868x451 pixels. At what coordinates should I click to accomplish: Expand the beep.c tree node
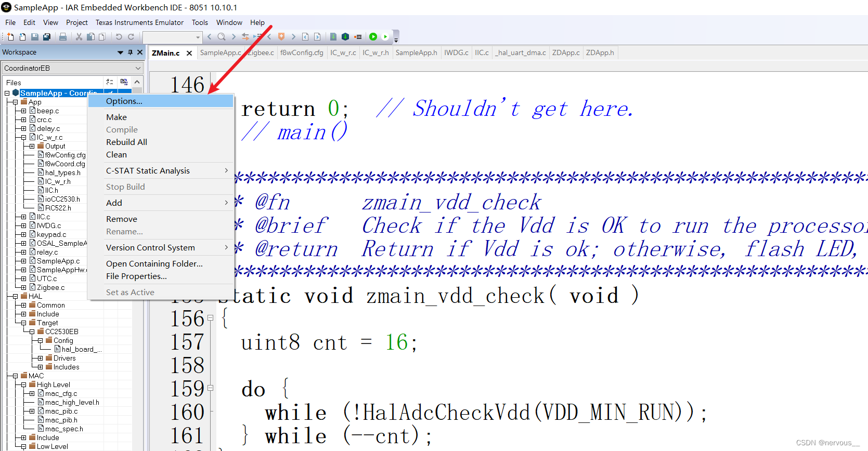(23, 111)
